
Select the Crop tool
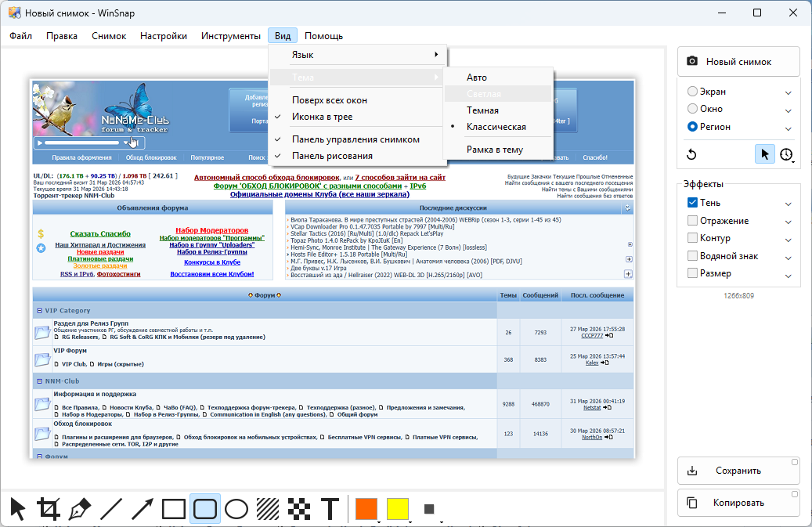point(49,509)
